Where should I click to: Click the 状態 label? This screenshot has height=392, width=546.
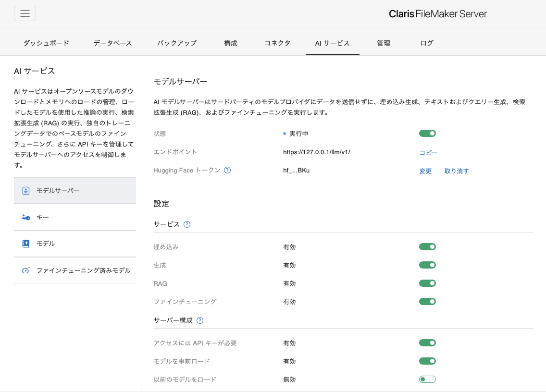click(x=160, y=134)
